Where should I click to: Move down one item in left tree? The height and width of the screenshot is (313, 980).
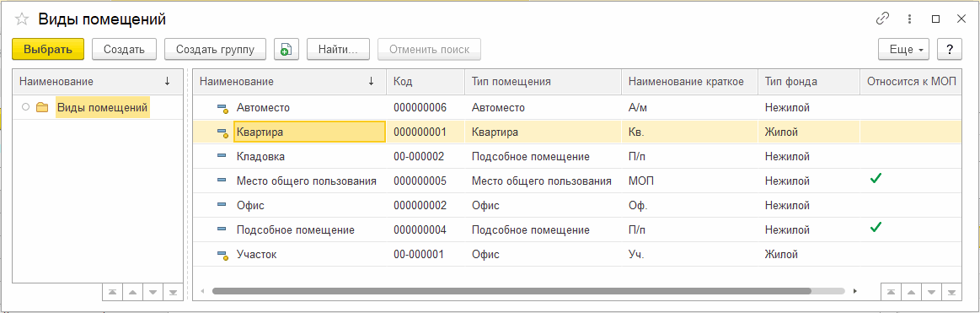pos(153,293)
